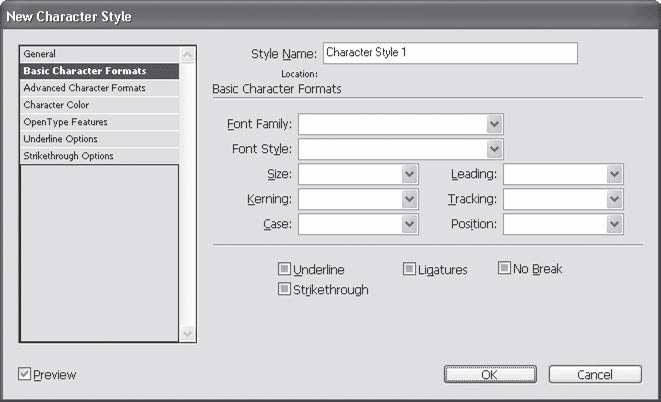Viewport: 661px width, 402px height.
Task: Open Underline Options category
Action: 61,139
